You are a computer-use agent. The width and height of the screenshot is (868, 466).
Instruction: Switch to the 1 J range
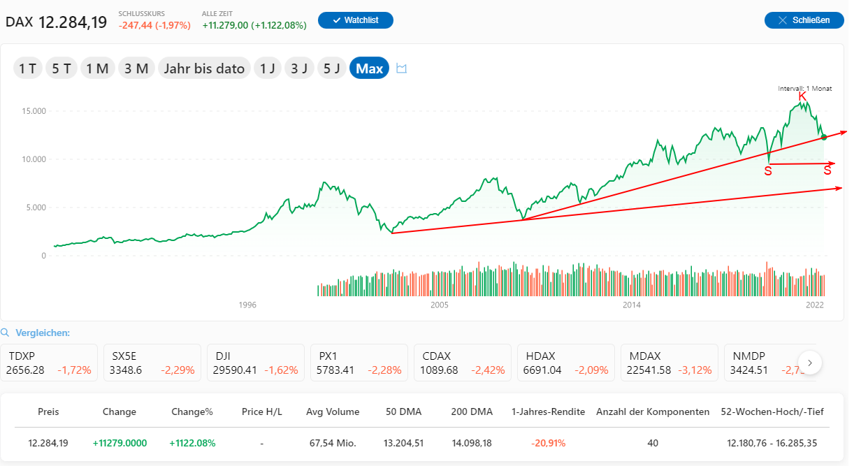click(268, 68)
